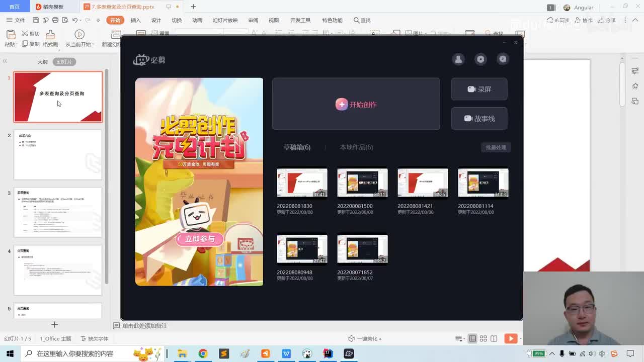Open draft thumbnail 202208081114
Screen dimensions: 644x362
click(x=483, y=183)
